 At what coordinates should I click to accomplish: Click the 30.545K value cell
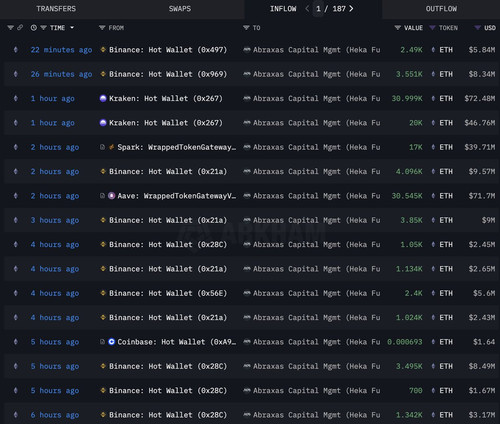click(407, 196)
